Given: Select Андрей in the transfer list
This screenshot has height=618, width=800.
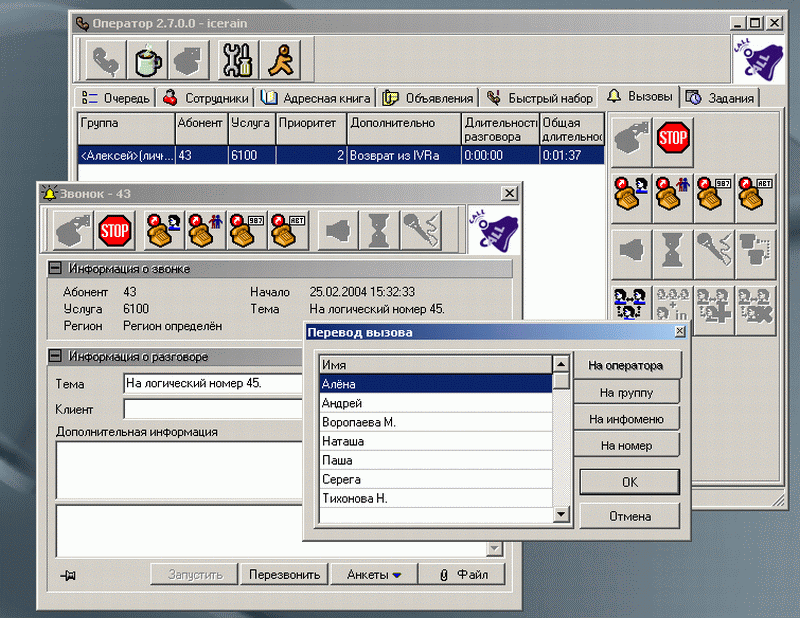Looking at the screenshot, I should pyautogui.click(x=436, y=403).
